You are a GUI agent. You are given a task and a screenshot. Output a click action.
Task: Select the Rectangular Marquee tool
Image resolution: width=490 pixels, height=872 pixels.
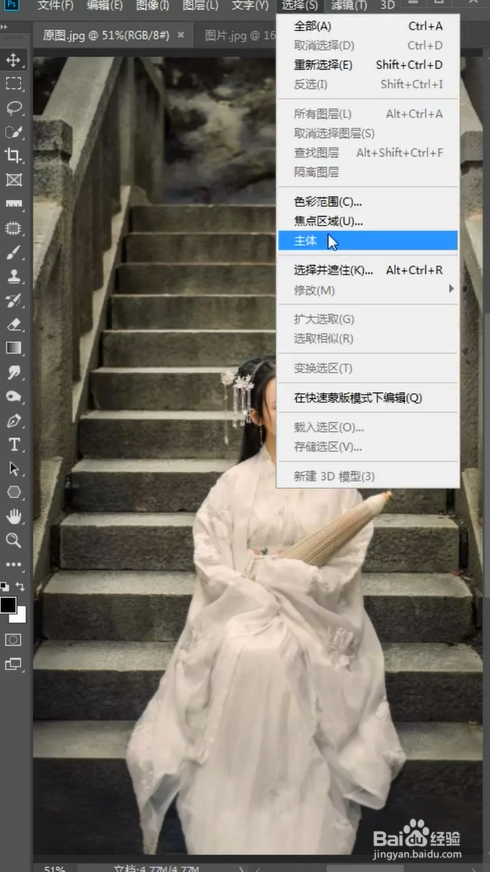13,83
